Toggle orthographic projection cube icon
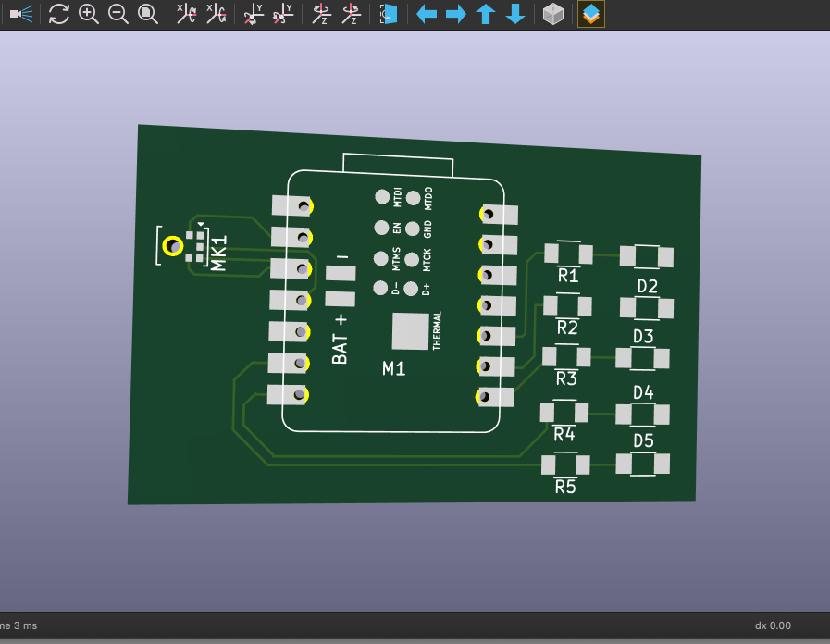 coord(553,14)
